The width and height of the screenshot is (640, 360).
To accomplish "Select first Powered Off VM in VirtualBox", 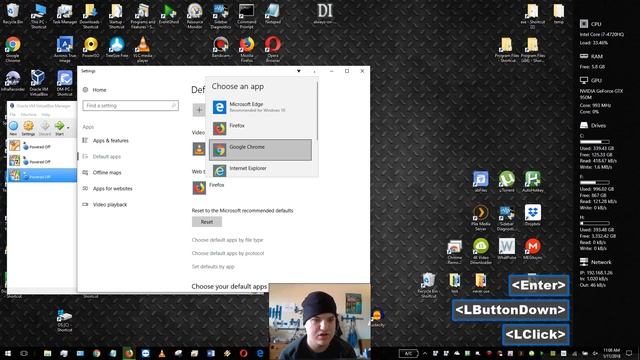I will click(42, 146).
